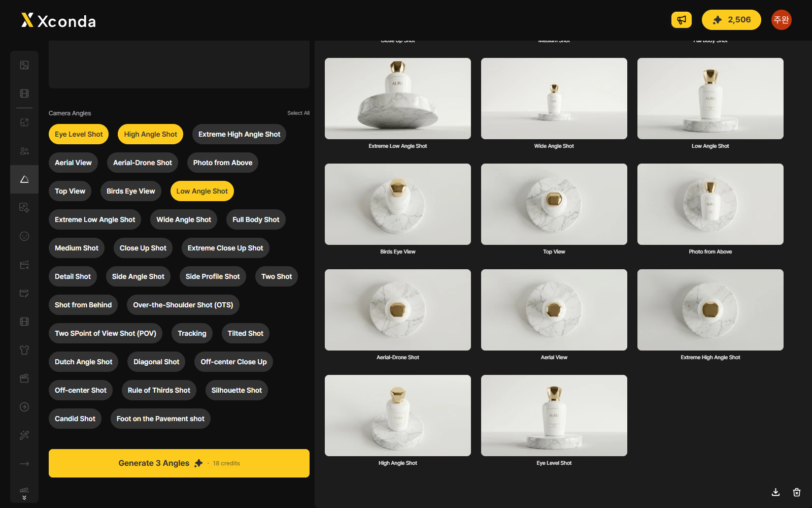The width and height of the screenshot is (812, 508).
Task: Open the face smiley sidebar icon
Action: point(24,236)
